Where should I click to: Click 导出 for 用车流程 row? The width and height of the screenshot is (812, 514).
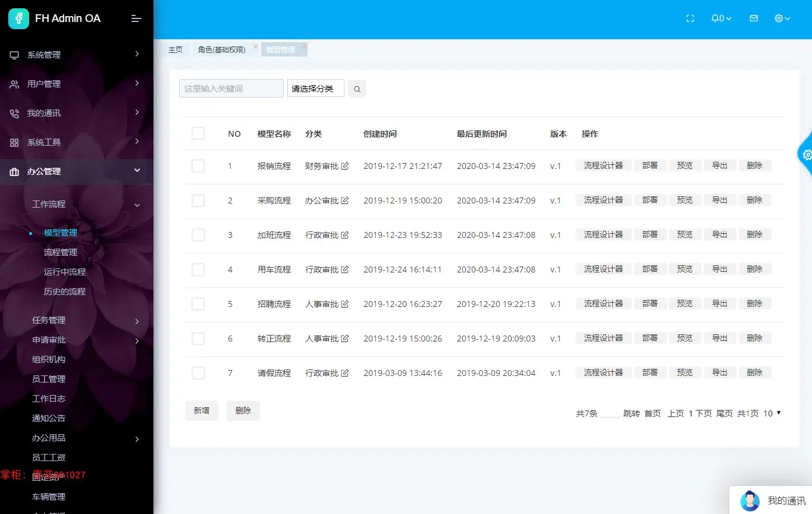[720, 269]
